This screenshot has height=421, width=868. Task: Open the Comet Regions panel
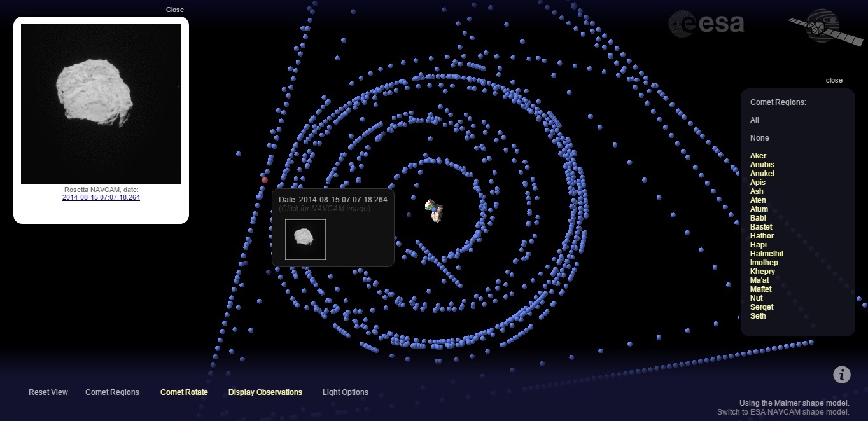tap(112, 392)
